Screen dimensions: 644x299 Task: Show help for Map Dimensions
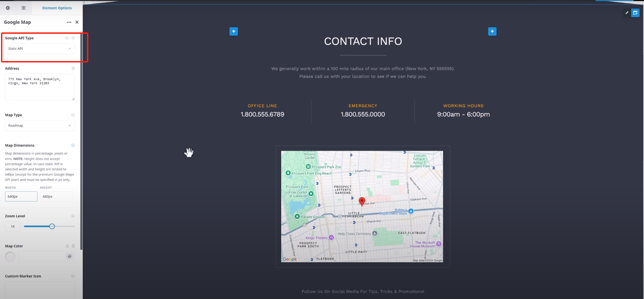click(x=73, y=145)
